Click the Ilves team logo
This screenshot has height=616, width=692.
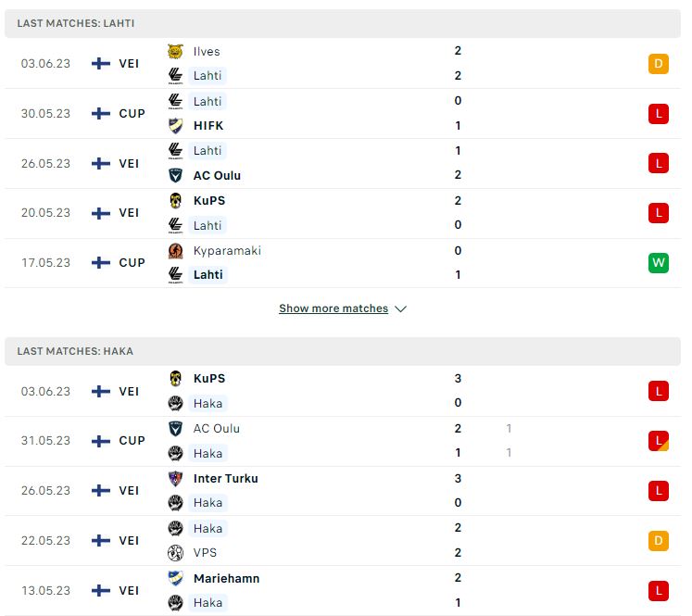tap(176, 51)
